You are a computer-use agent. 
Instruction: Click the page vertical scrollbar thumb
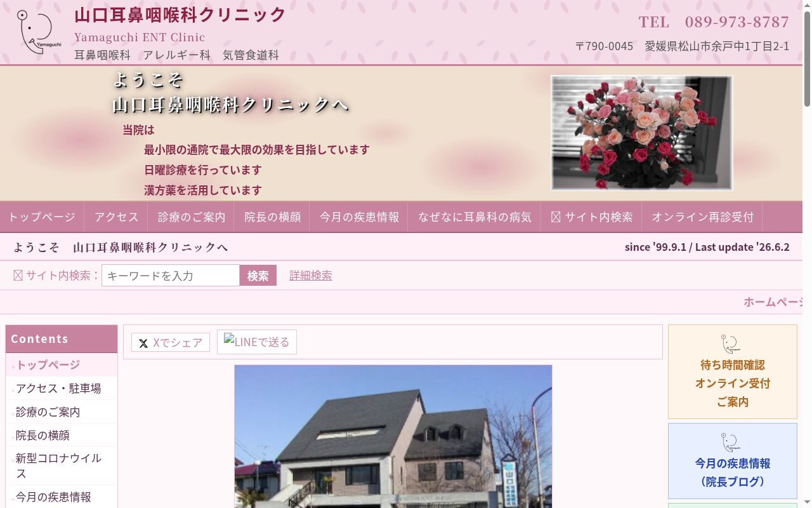807,59
